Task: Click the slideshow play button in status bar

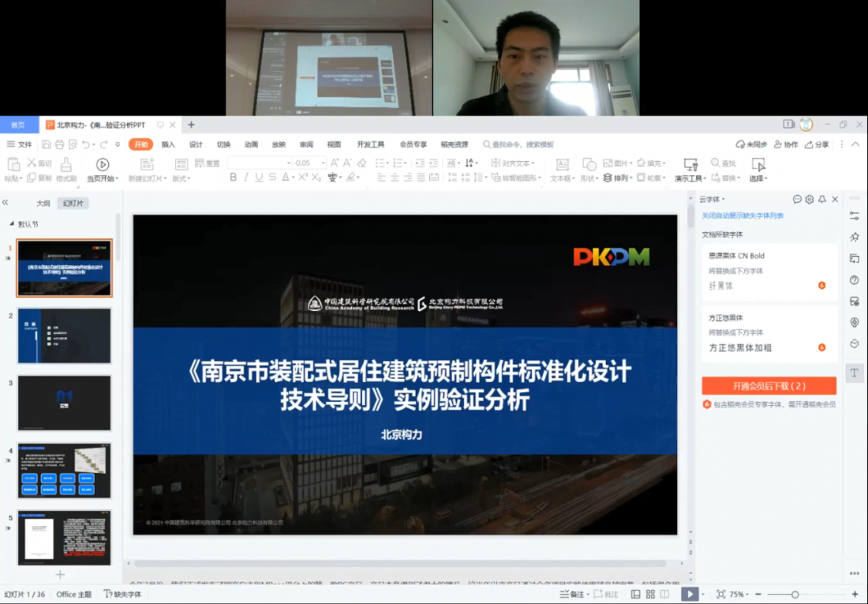Action: (x=689, y=594)
